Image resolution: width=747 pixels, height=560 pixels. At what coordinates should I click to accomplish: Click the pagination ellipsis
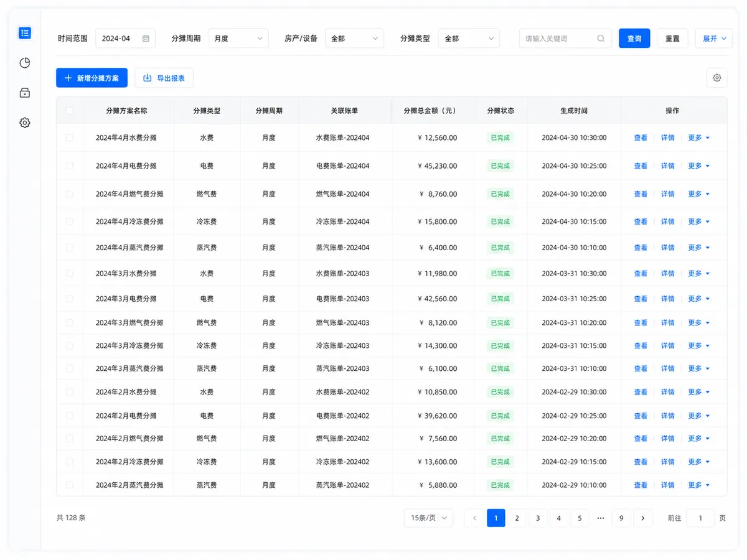(x=601, y=518)
